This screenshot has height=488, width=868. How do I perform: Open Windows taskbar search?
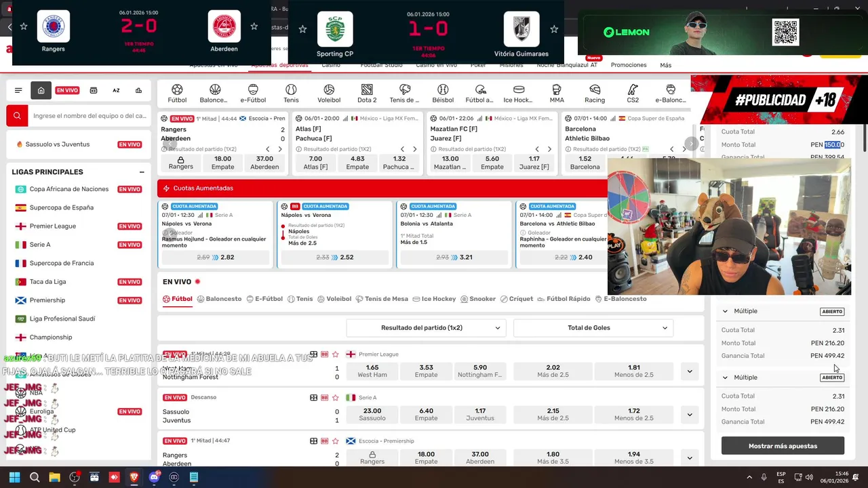coord(35,477)
